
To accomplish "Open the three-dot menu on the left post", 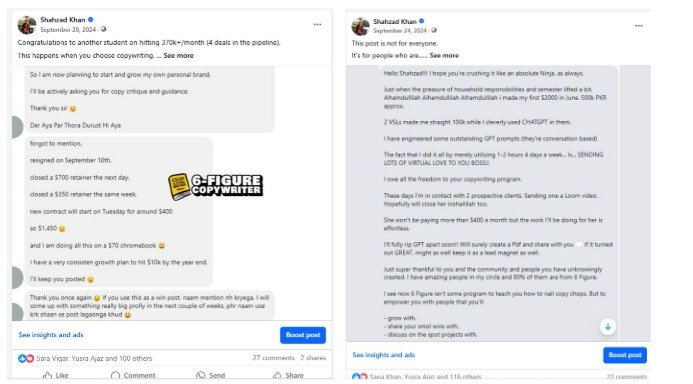I will (317, 25).
